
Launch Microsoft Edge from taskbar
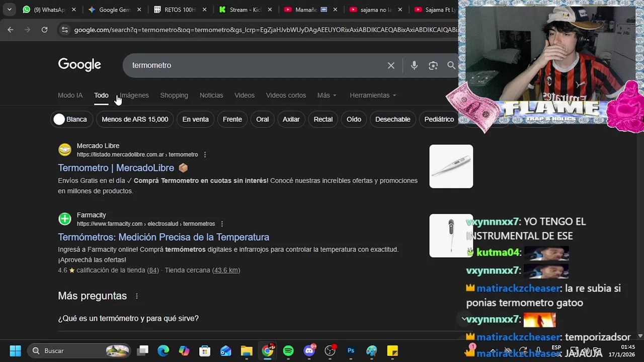(x=164, y=350)
